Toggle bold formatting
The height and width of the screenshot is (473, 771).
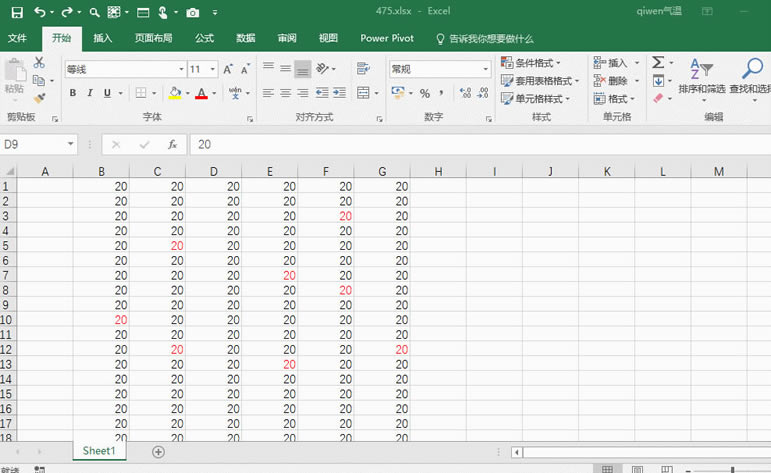73,93
